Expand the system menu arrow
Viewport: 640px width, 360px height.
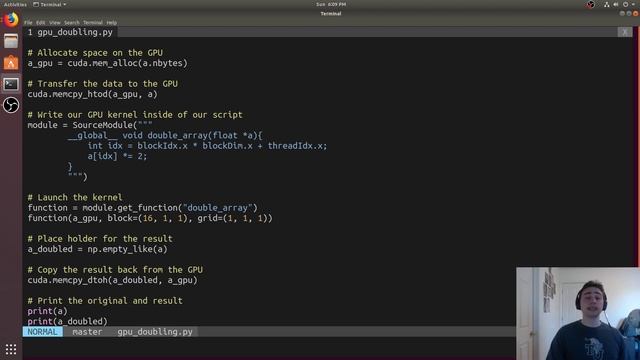coord(633,4)
